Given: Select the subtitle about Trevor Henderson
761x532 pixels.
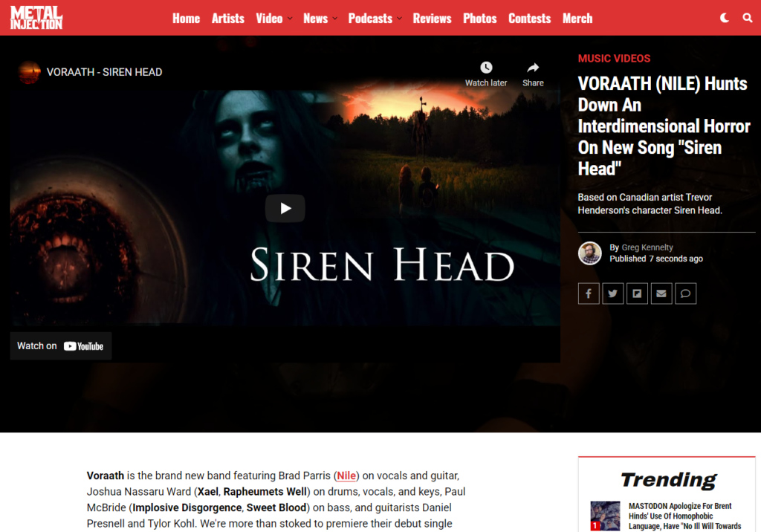Looking at the screenshot, I should click(650, 204).
